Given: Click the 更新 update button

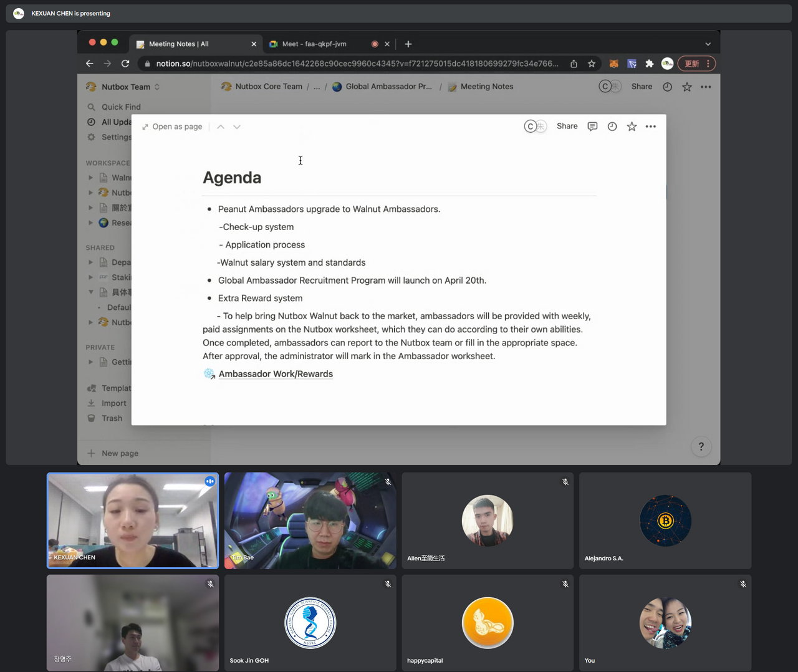Looking at the screenshot, I should click(x=696, y=64).
